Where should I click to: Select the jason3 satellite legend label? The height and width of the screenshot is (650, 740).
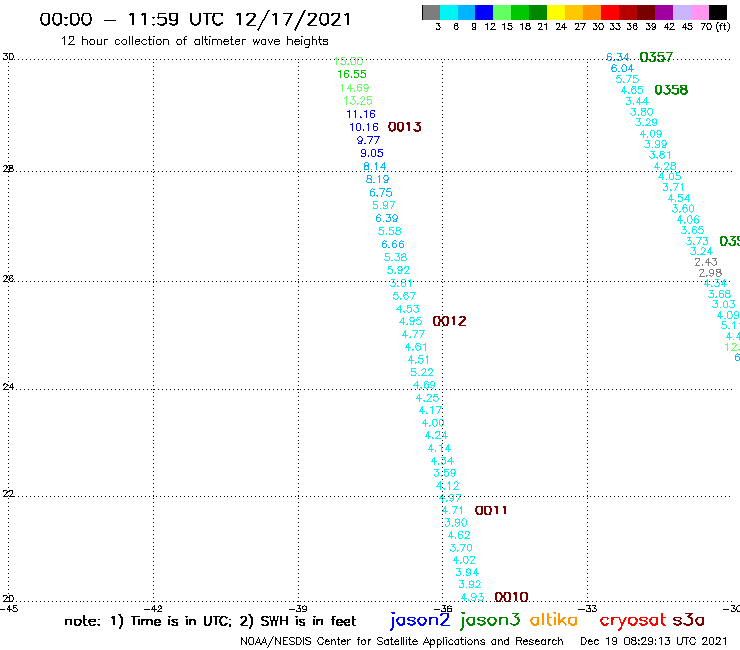490,620
